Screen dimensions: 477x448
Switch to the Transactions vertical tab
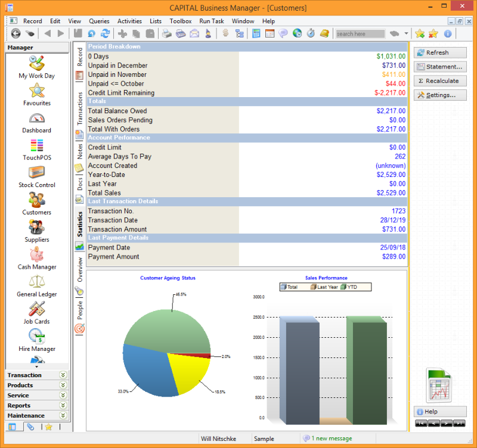[80, 115]
